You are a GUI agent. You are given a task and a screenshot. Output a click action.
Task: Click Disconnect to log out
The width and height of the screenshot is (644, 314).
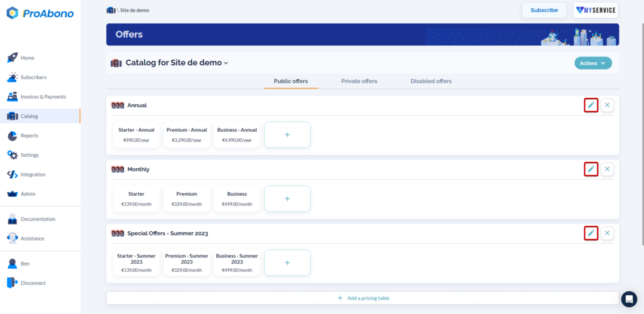tap(33, 283)
